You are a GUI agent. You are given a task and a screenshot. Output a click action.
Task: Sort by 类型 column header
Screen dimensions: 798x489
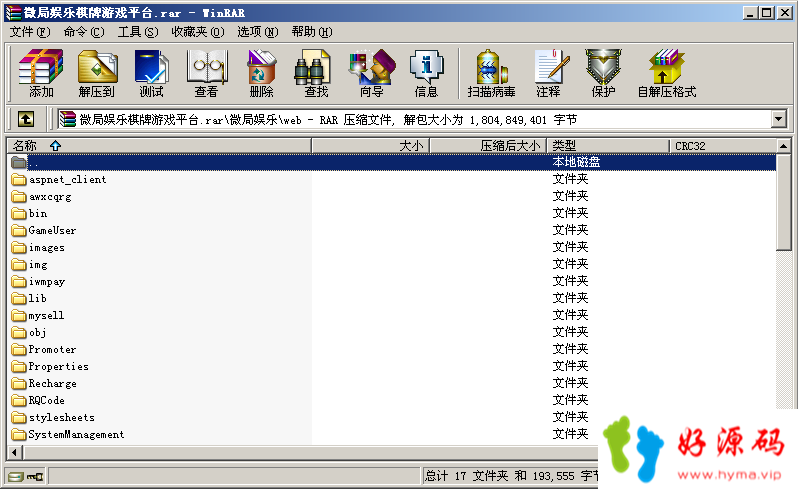608,146
